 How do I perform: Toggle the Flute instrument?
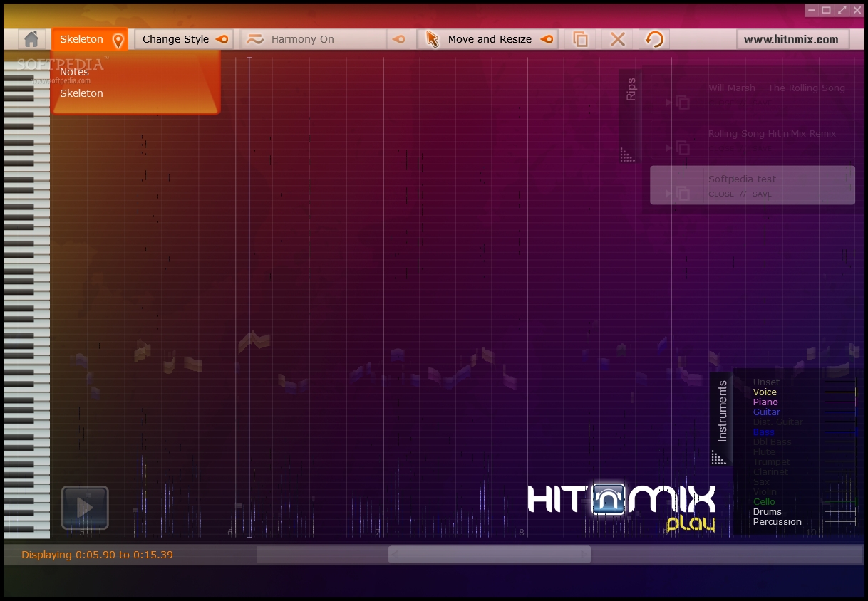(x=764, y=452)
